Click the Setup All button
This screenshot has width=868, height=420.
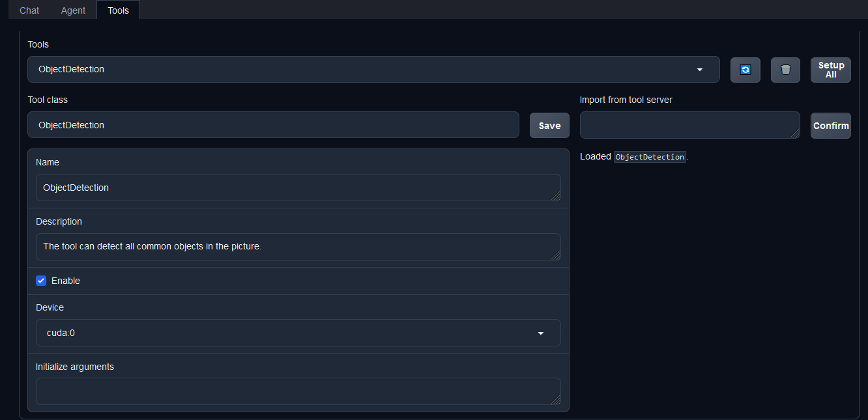(x=831, y=70)
